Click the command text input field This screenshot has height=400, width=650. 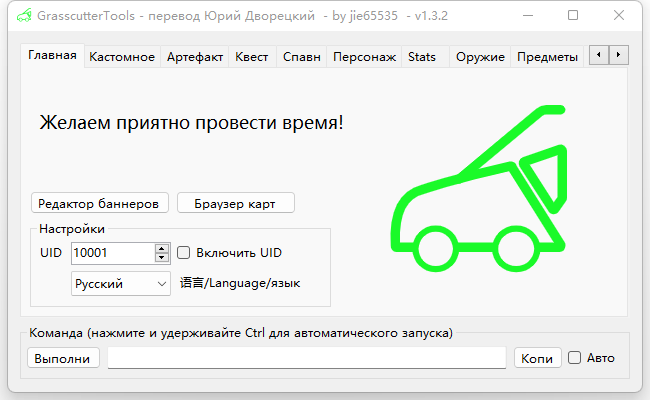tap(306, 358)
